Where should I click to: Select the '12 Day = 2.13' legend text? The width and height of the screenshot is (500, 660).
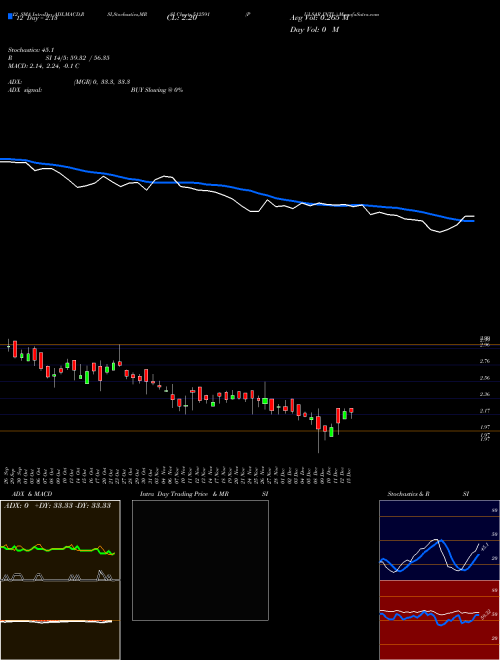pos(36,18)
